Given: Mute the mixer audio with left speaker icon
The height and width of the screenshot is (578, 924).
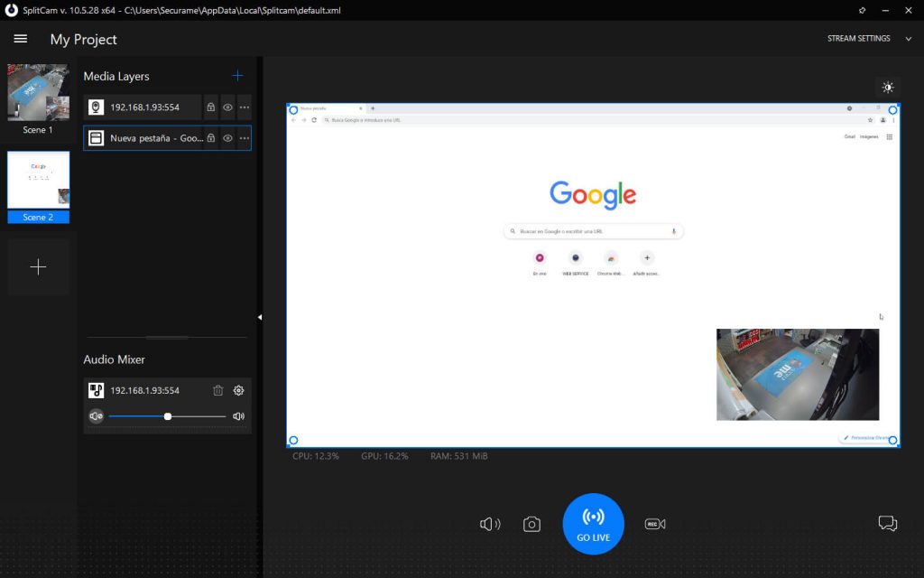Looking at the screenshot, I should (x=96, y=416).
